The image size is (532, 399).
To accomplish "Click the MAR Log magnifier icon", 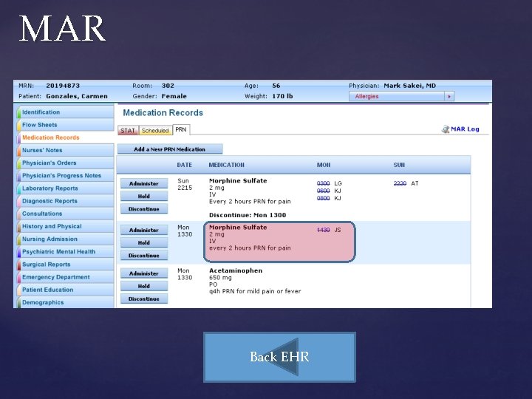I will pos(446,129).
